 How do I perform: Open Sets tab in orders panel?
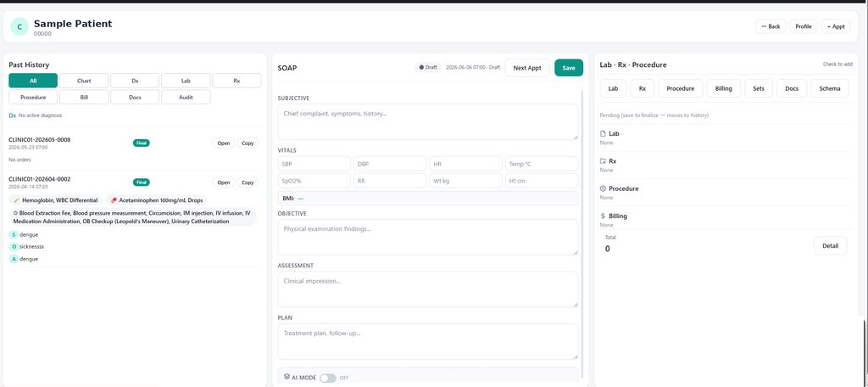(x=759, y=88)
